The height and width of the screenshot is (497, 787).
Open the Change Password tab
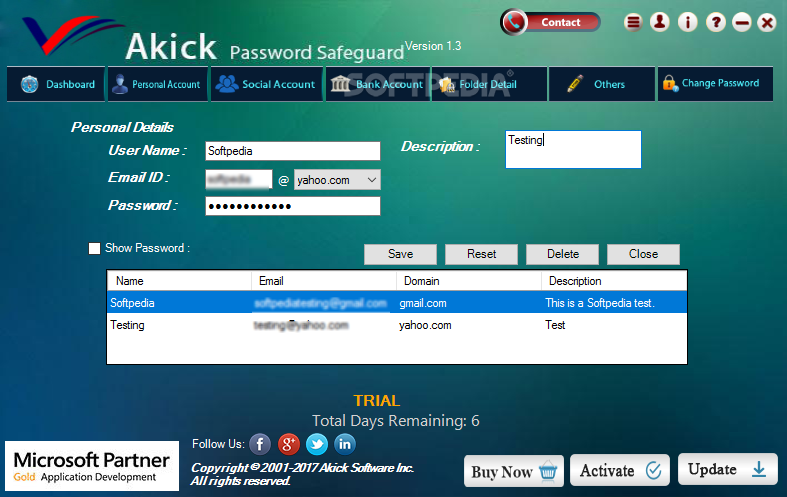[x=715, y=84]
